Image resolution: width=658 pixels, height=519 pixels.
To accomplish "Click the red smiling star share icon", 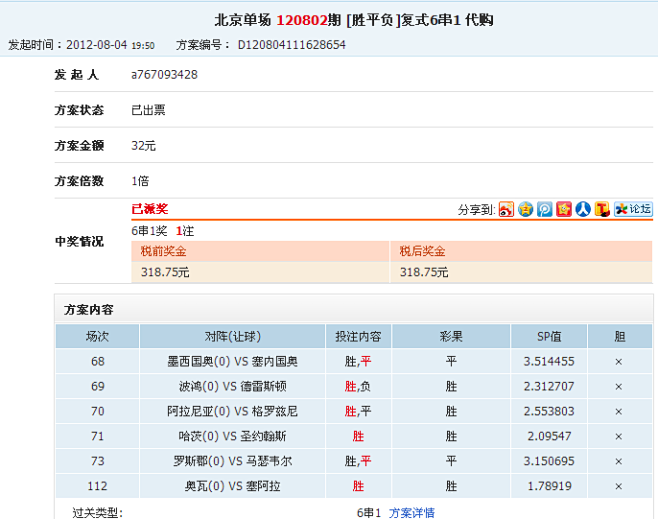I will point(564,209).
